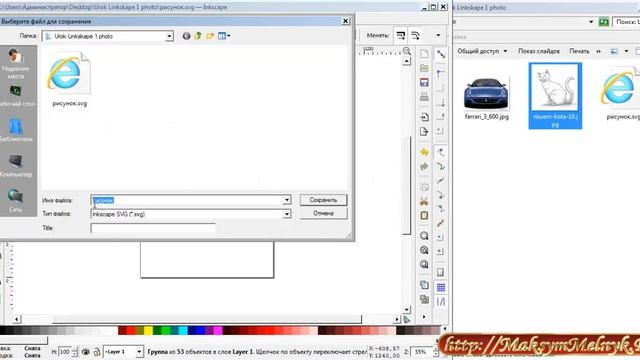640x360 pixels.
Task: Open Libraries in save dialog sidebar
Action: coord(16,131)
